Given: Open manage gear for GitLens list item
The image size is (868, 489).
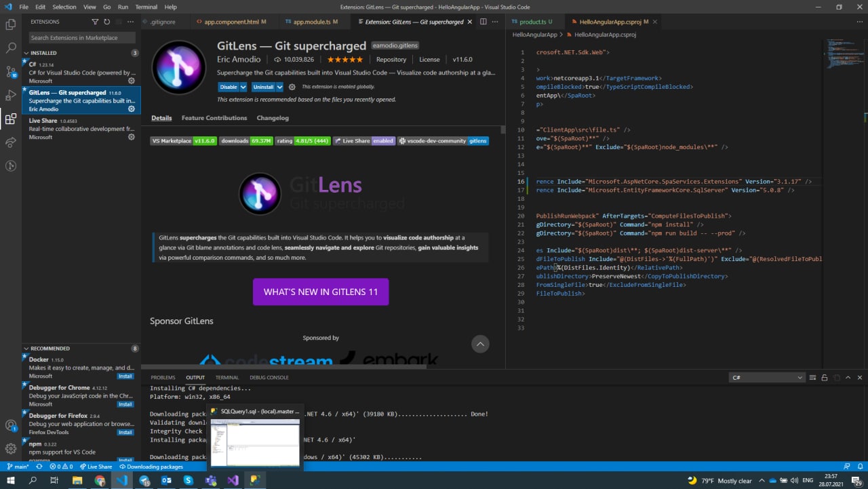Looking at the screenshot, I should click(x=132, y=109).
